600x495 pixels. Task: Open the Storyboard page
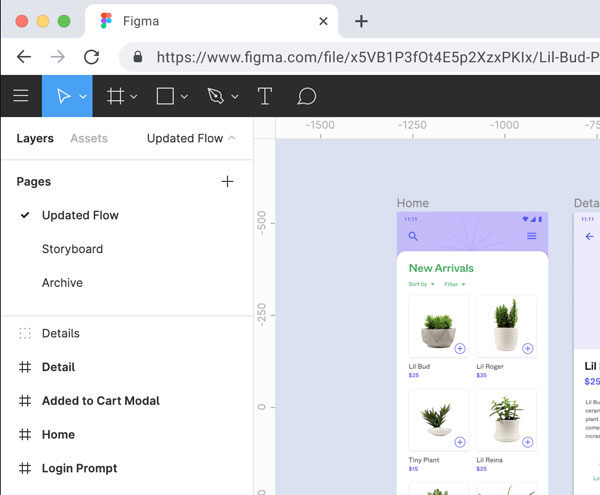pyautogui.click(x=72, y=249)
